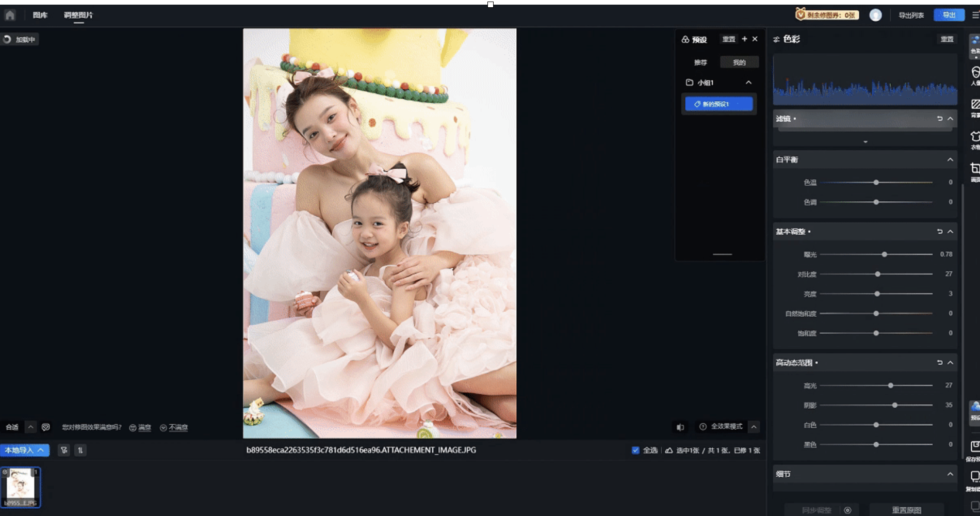This screenshot has height=516, width=980.
Task: Click the before/after compare icon
Action: 680,427
